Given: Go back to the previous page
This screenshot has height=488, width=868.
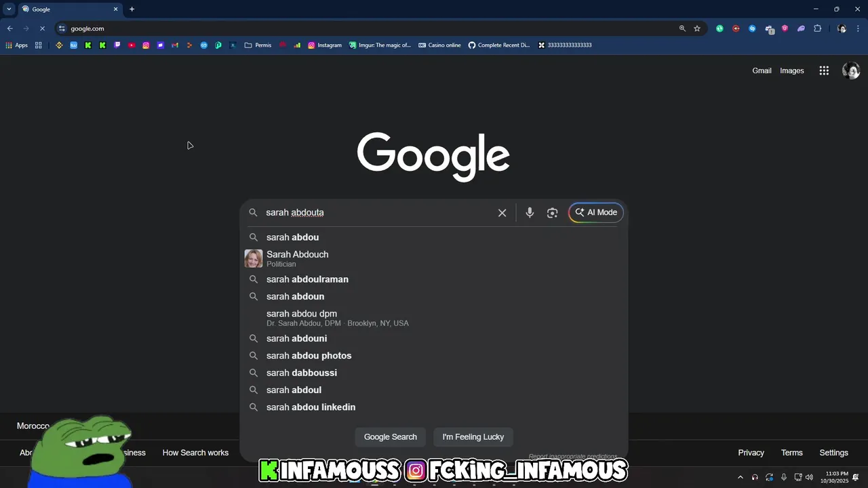Looking at the screenshot, I should 9,28.
